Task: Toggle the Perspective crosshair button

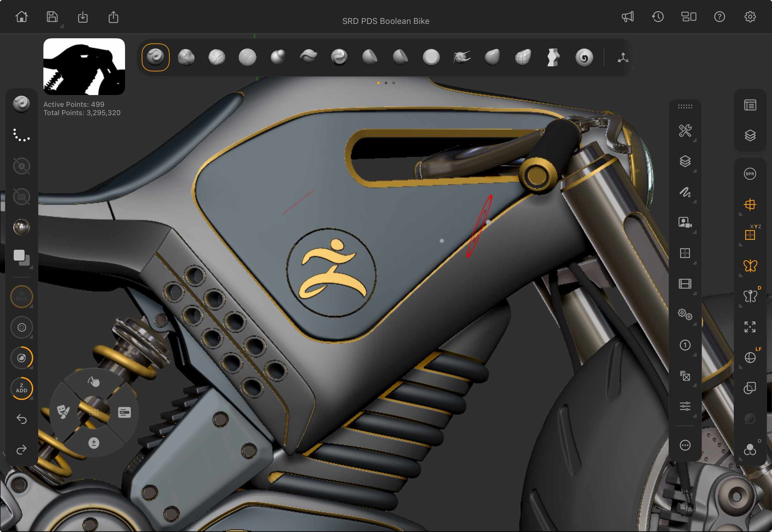Action: pyautogui.click(x=750, y=204)
